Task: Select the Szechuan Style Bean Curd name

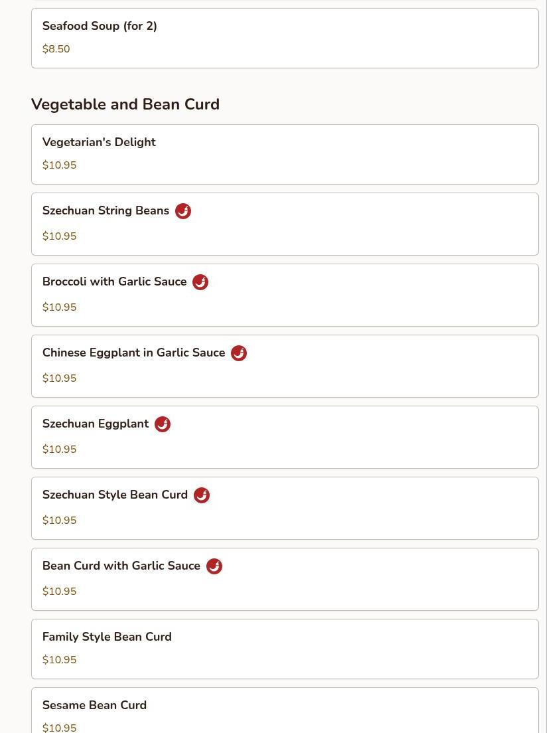Action: 115,495
